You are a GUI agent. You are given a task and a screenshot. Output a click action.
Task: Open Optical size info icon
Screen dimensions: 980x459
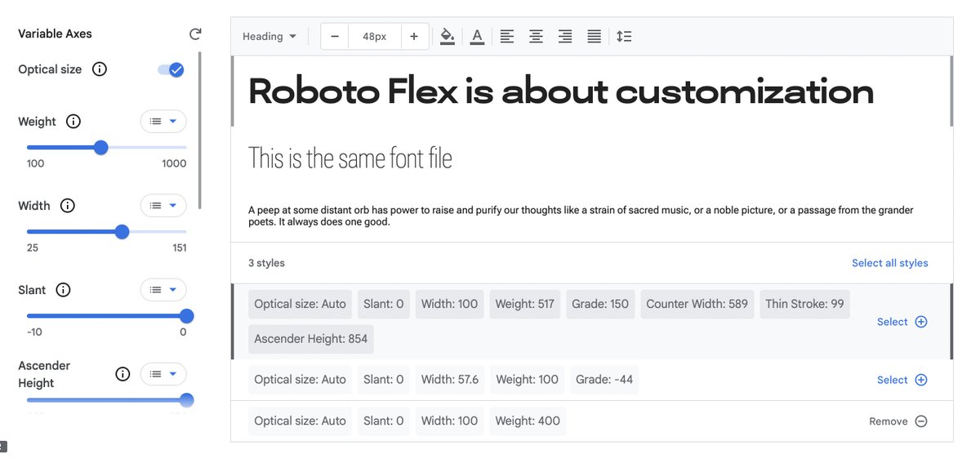[x=100, y=69]
